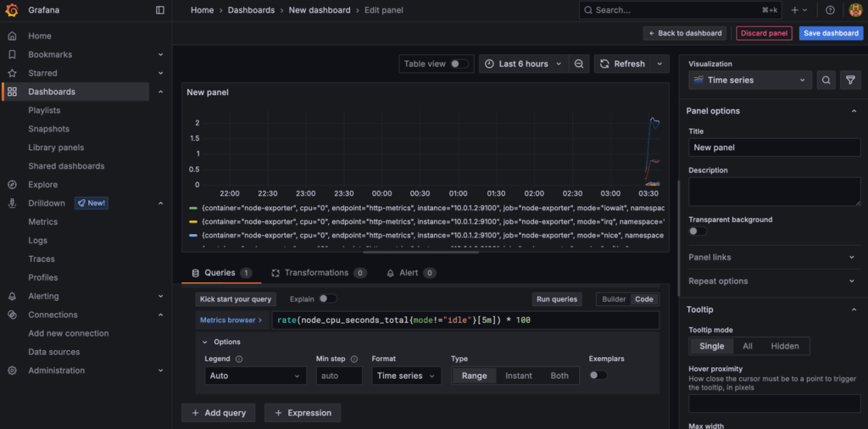Click the dock sidebar menu icon

[x=160, y=10]
